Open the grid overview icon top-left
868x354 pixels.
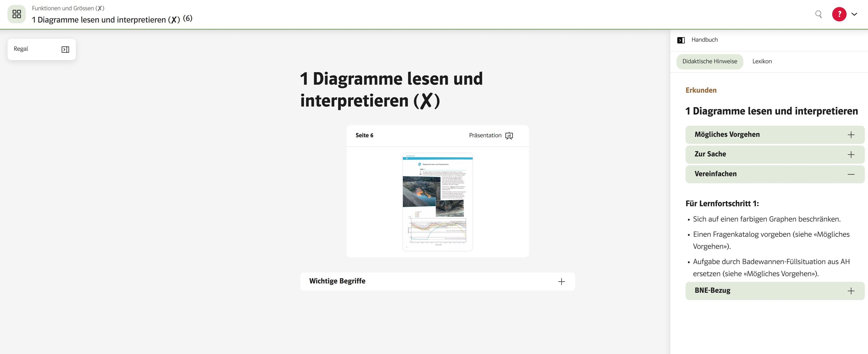[16, 14]
